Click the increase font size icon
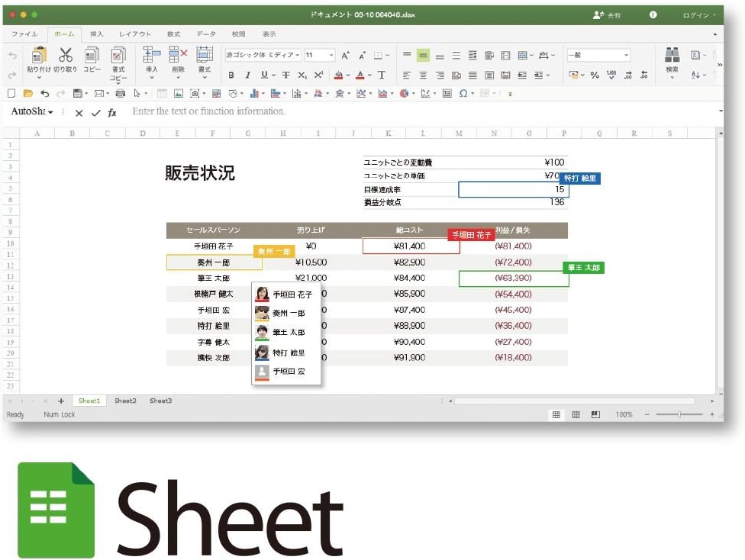The image size is (745, 560). click(346, 56)
